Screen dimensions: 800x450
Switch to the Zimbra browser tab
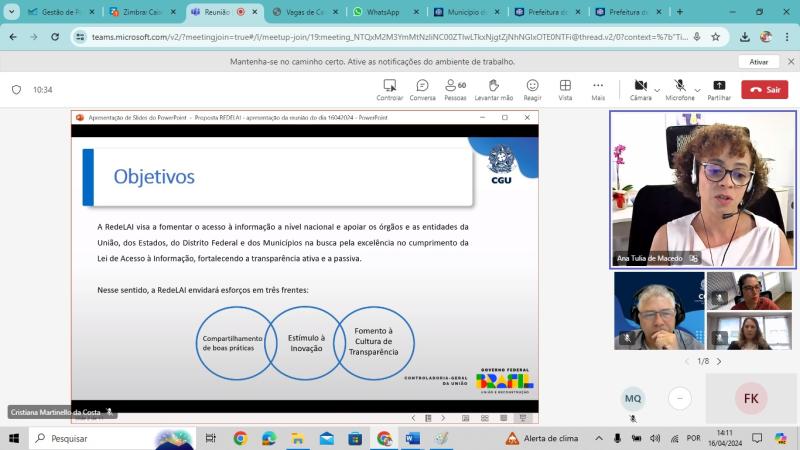coord(143,12)
